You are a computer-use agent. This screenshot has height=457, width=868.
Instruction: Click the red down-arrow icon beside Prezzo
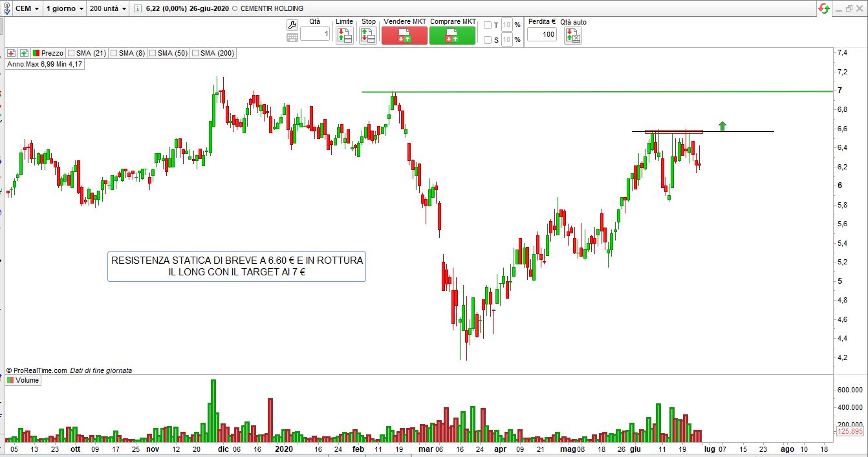tap(12, 53)
